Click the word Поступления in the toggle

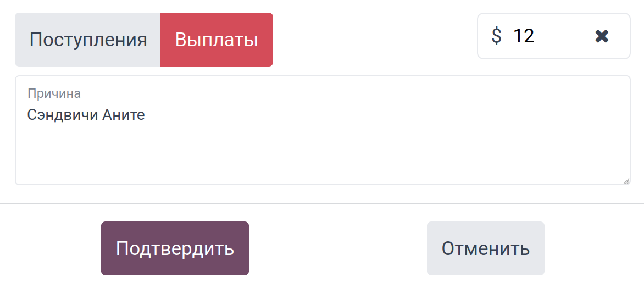pos(88,40)
